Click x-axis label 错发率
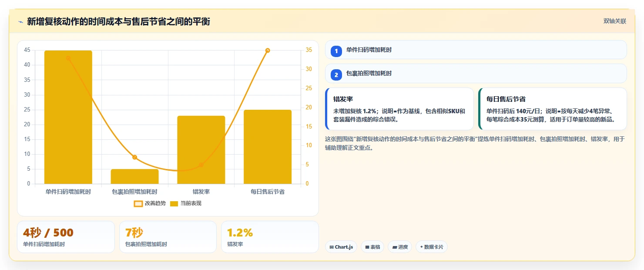Viewport: 644px width, 270px height. (x=201, y=192)
